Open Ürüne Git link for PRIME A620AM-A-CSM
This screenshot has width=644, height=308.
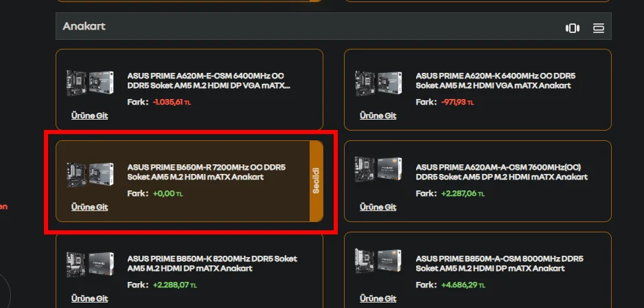pyautogui.click(x=378, y=207)
